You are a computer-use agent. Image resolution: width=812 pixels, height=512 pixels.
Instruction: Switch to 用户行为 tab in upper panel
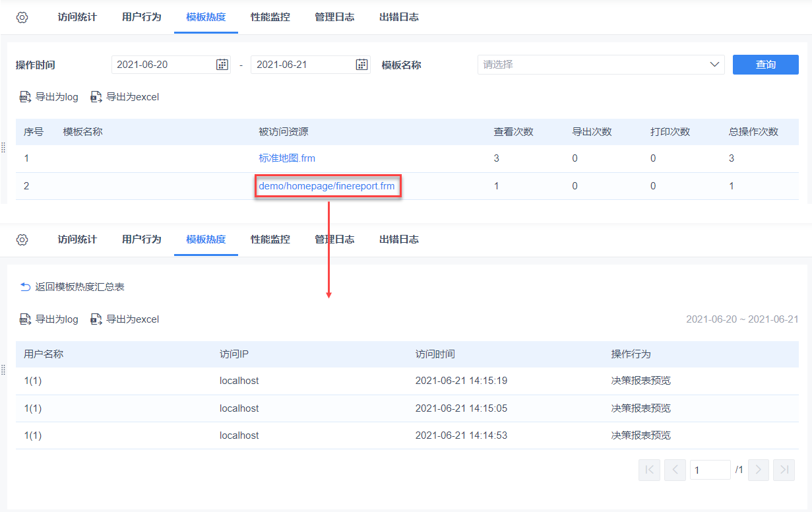[x=142, y=17]
